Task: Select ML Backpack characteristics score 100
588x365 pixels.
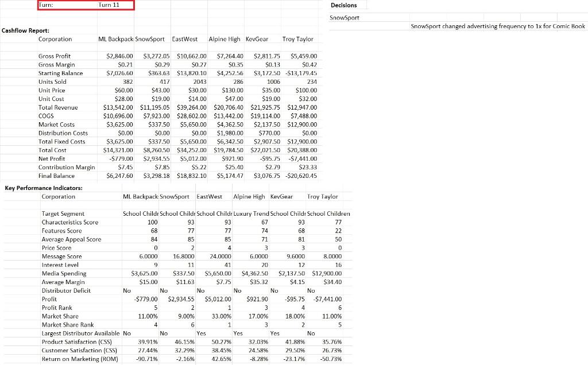Action: (x=152, y=222)
